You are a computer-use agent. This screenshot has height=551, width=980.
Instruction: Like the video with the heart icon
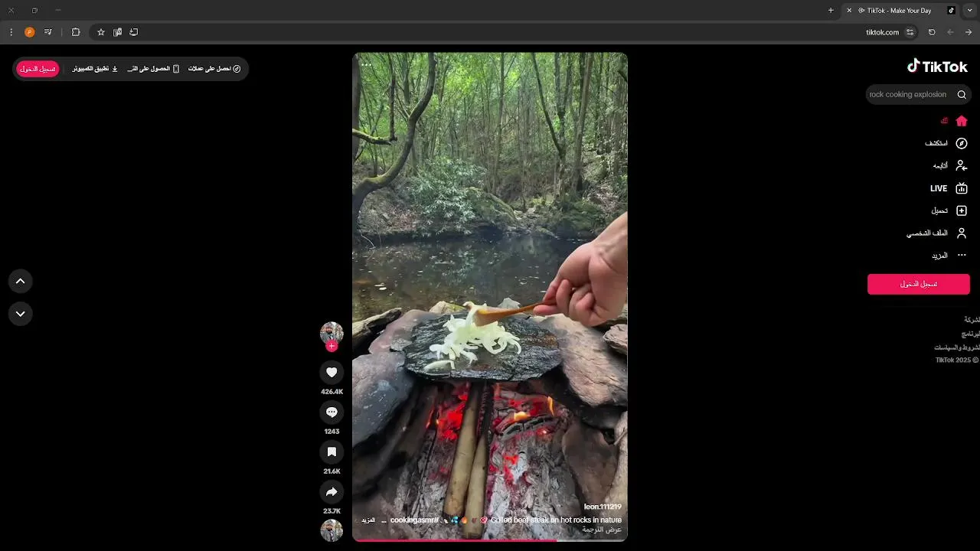[x=332, y=373]
